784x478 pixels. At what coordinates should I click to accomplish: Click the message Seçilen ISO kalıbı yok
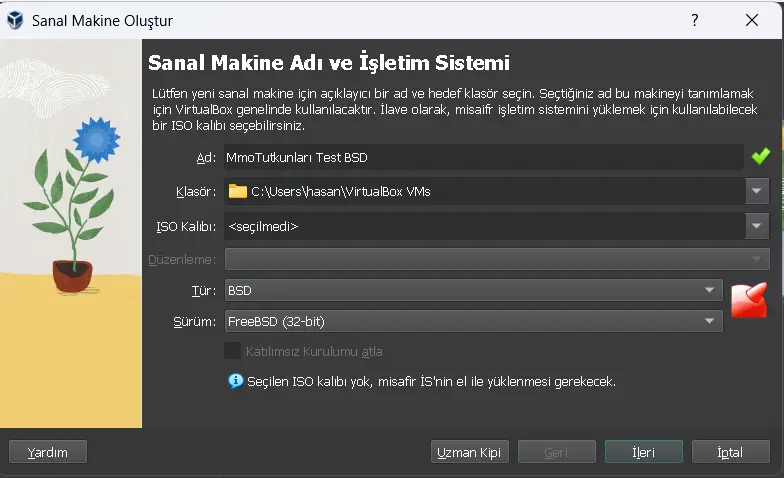[432, 382]
